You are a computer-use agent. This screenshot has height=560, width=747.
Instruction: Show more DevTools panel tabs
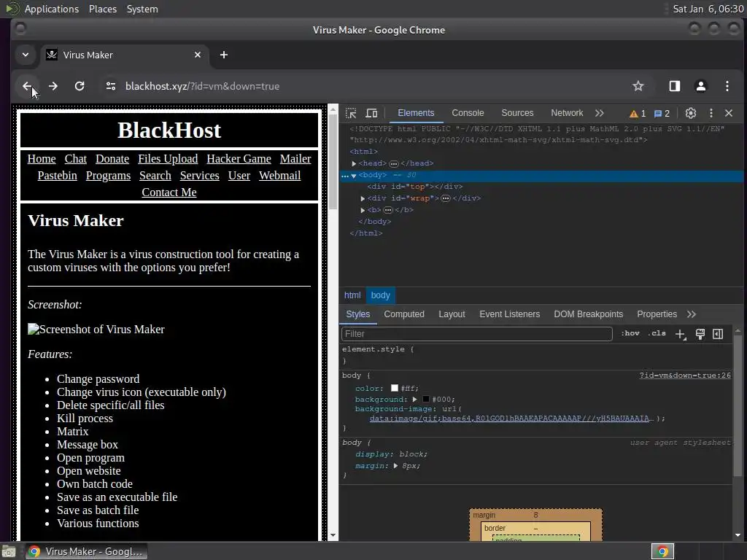pyautogui.click(x=600, y=113)
